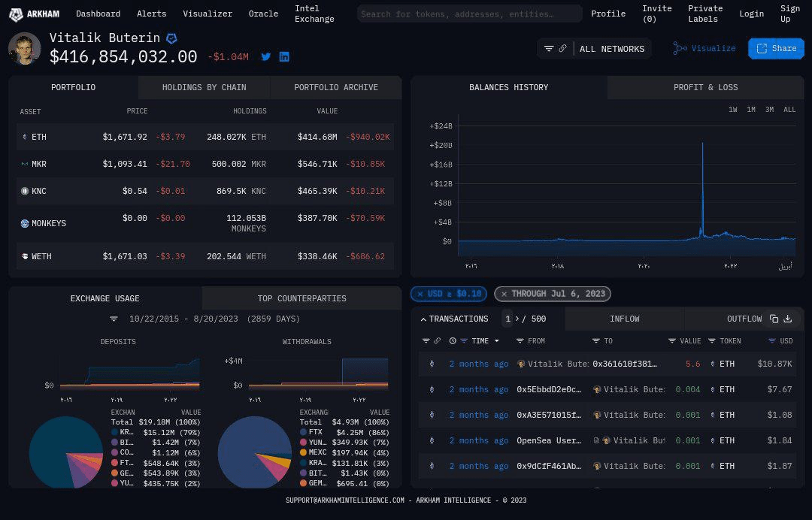Collapse the TRANSACTIONS section chevron

[423, 319]
